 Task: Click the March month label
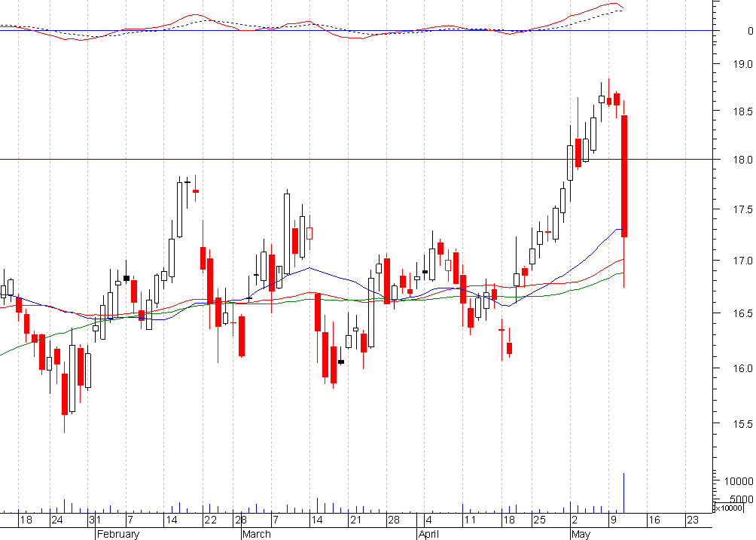coord(257,534)
